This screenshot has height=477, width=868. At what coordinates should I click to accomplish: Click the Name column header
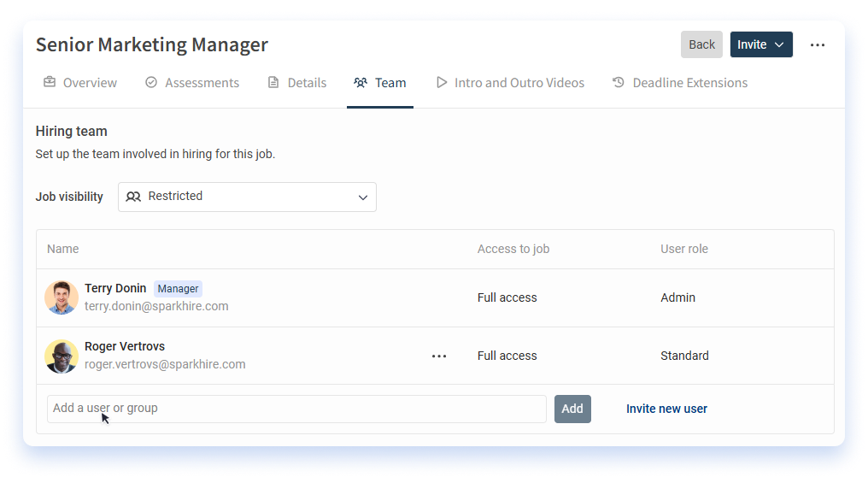coord(62,249)
